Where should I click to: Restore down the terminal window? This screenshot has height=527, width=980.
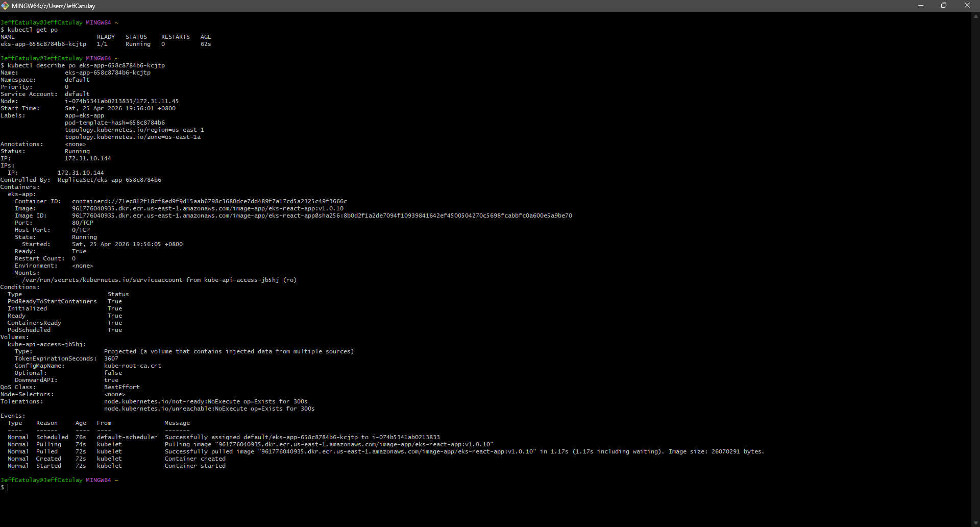coord(944,6)
